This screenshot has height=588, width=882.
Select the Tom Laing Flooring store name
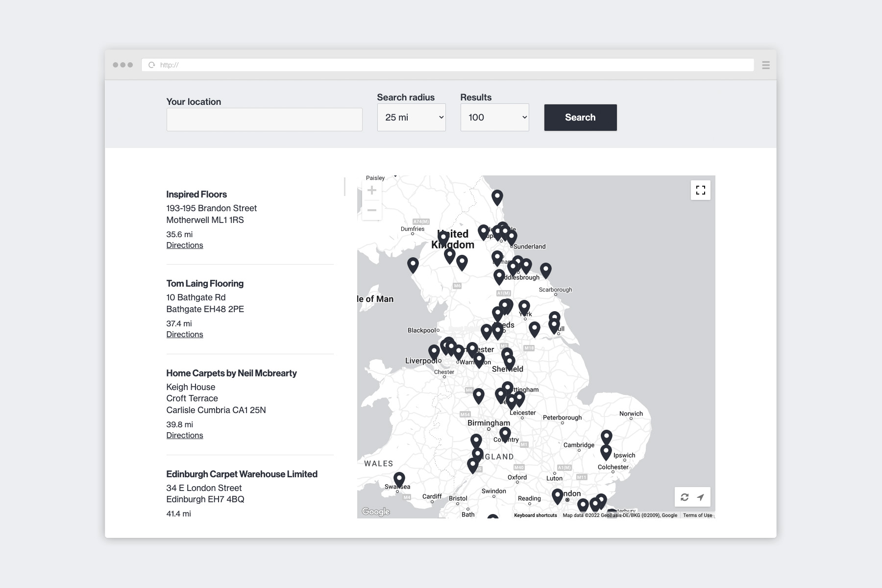pyautogui.click(x=205, y=284)
